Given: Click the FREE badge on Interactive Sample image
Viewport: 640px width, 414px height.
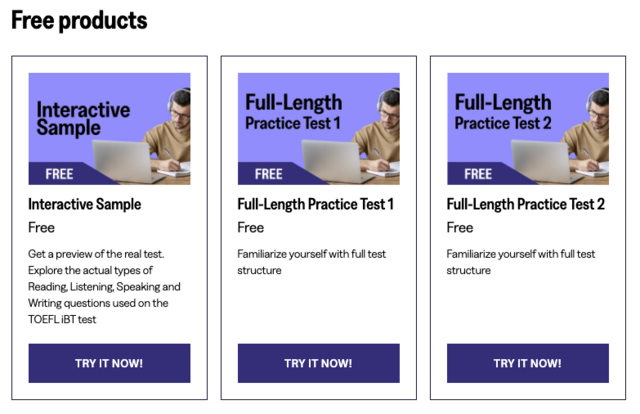Looking at the screenshot, I should tap(60, 174).
